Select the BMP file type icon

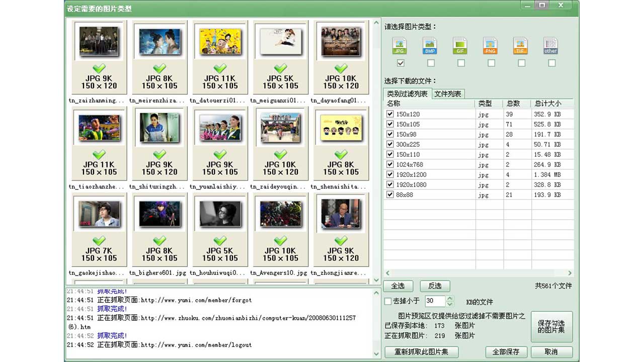[x=430, y=45]
